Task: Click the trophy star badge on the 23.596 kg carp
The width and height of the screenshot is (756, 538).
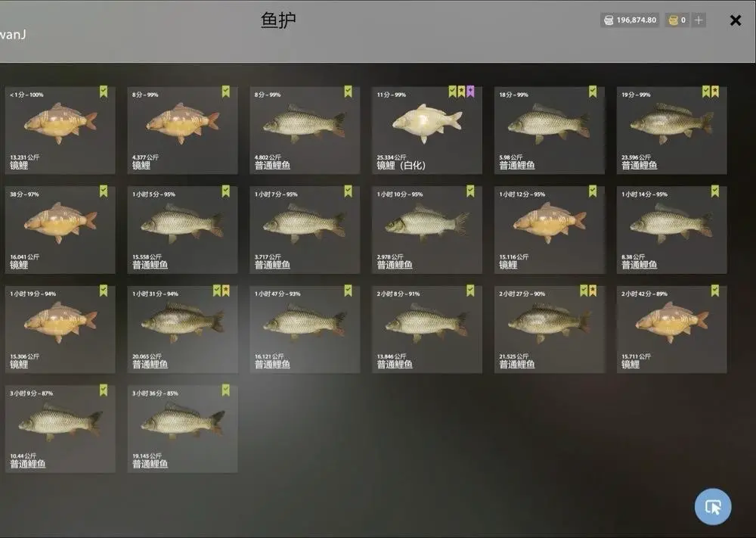Action: point(715,92)
